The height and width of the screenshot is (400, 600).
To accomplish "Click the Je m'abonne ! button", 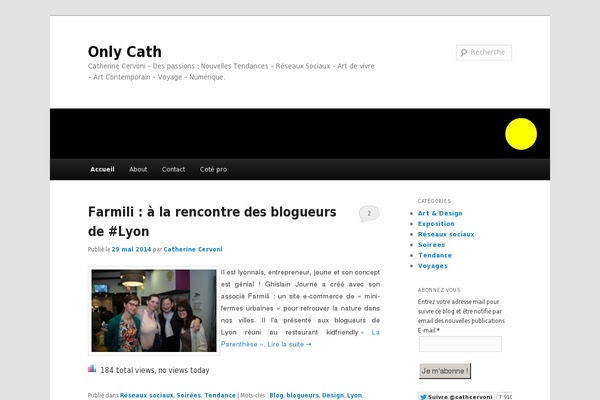I will pos(445,371).
